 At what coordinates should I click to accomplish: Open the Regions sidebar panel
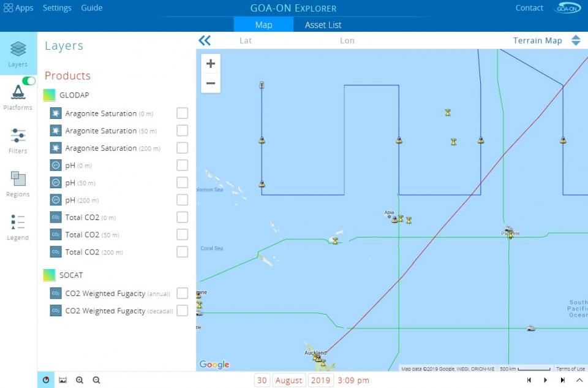(18, 183)
